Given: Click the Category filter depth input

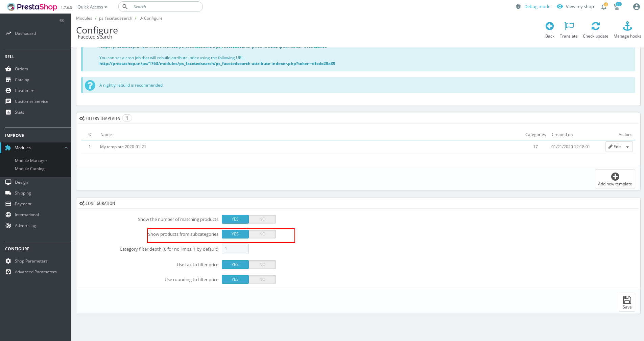Looking at the screenshot, I should tap(235, 249).
